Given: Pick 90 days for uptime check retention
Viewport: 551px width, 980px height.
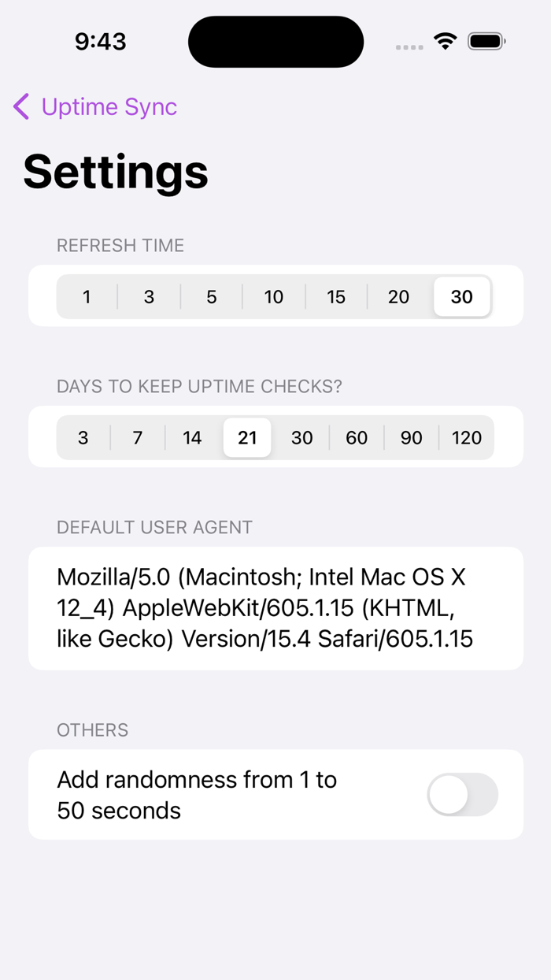Looking at the screenshot, I should (x=411, y=438).
